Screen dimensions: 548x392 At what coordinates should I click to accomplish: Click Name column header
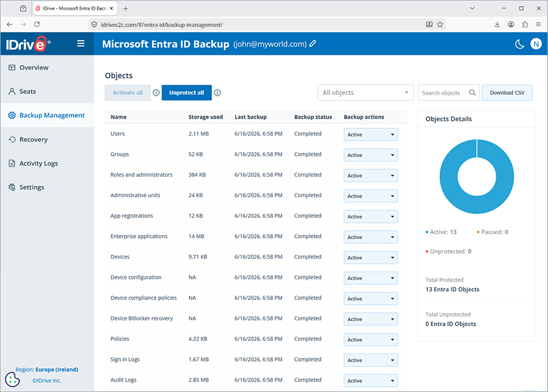coord(119,117)
